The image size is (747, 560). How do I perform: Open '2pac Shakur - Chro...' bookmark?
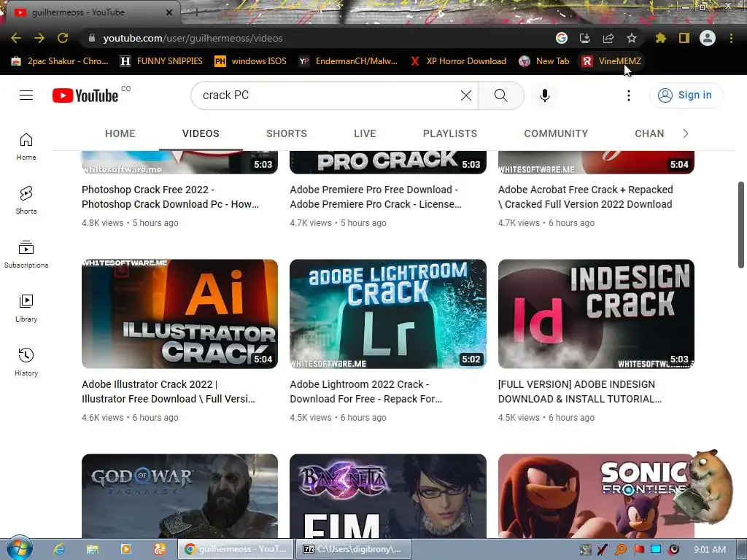click(x=60, y=61)
